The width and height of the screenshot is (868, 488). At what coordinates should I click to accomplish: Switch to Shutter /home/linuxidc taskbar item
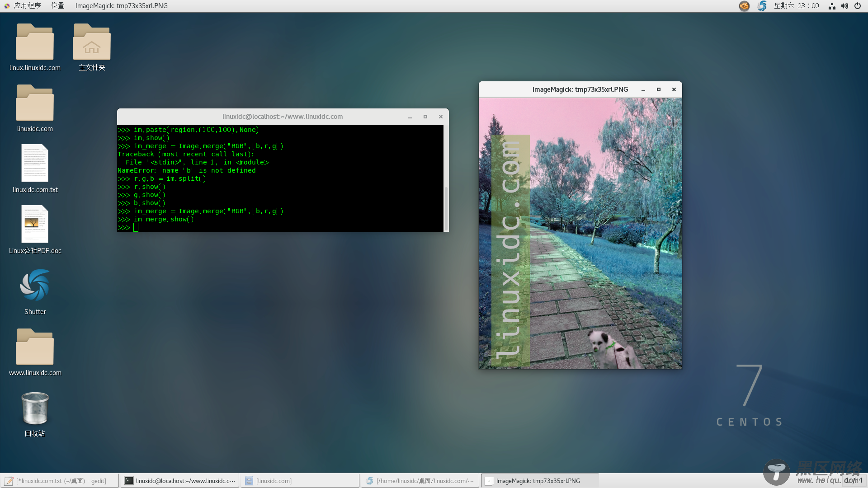click(420, 481)
